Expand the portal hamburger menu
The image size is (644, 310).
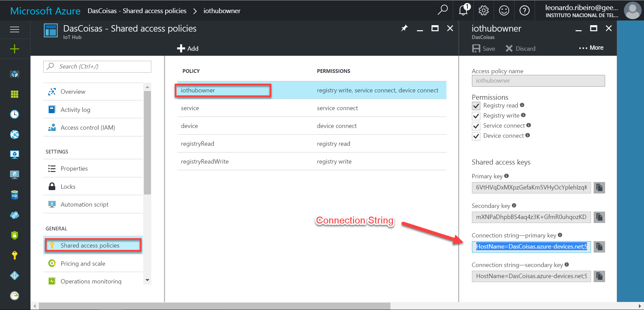pos(15,30)
